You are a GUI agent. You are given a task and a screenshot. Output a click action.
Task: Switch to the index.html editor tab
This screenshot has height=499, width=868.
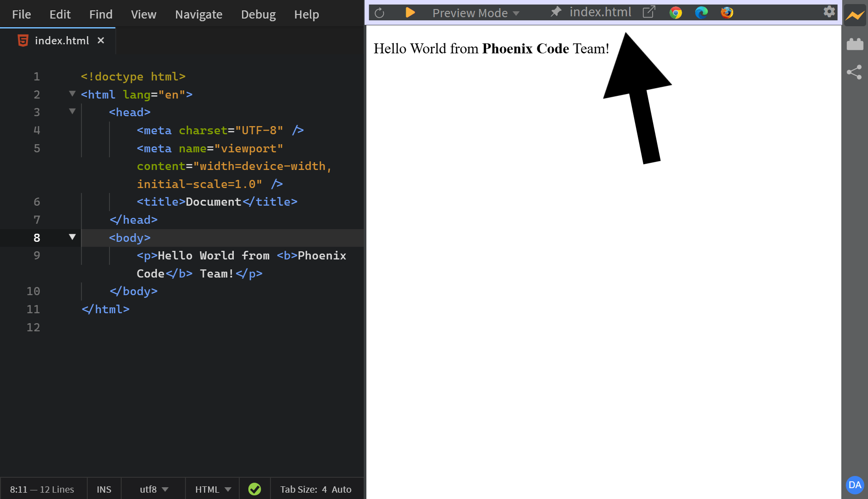62,40
